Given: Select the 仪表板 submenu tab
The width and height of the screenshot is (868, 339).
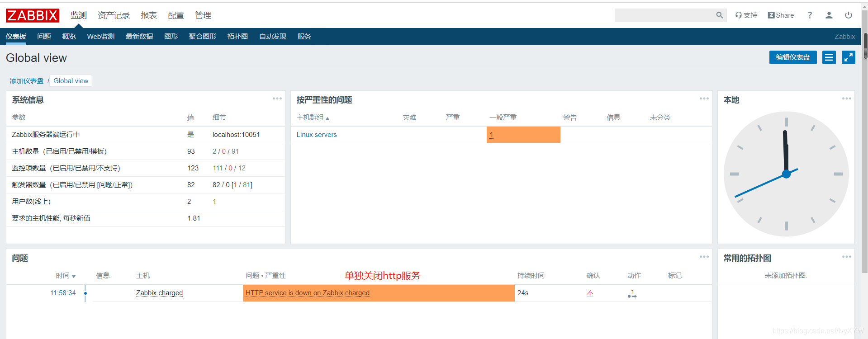Looking at the screenshot, I should point(16,37).
